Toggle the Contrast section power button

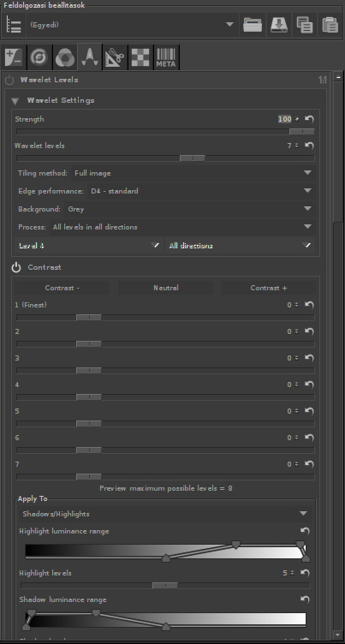(16, 267)
